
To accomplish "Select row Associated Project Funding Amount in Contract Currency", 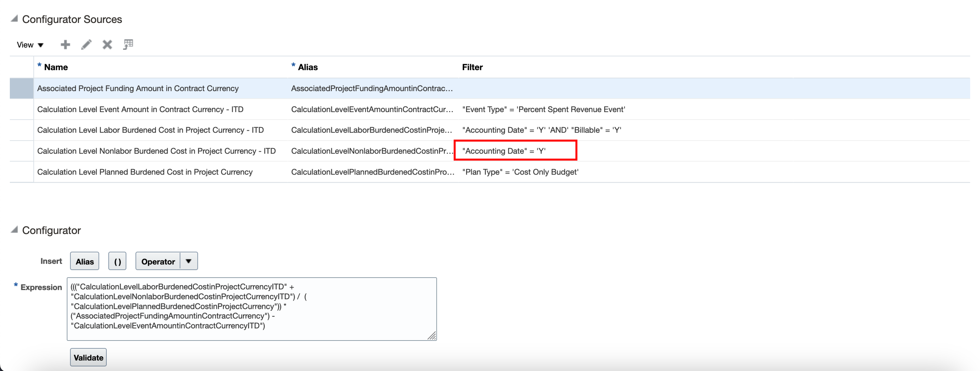I will (x=490, y=88).
